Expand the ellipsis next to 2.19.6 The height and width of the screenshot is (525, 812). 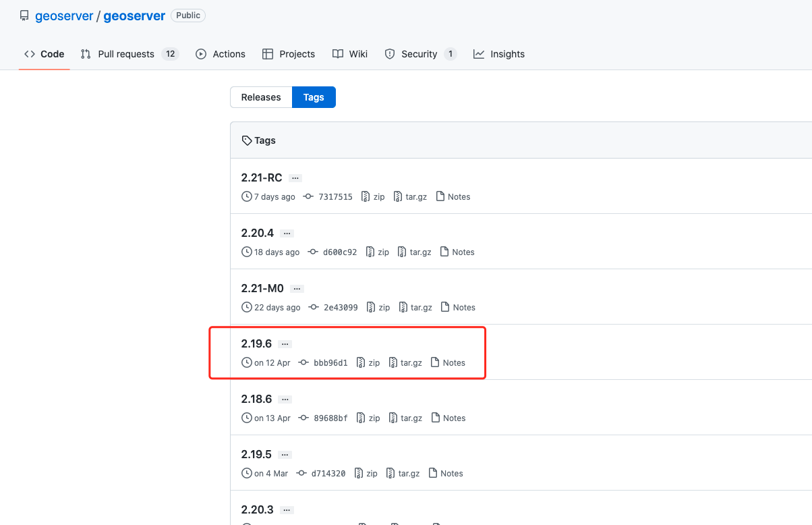285,344
